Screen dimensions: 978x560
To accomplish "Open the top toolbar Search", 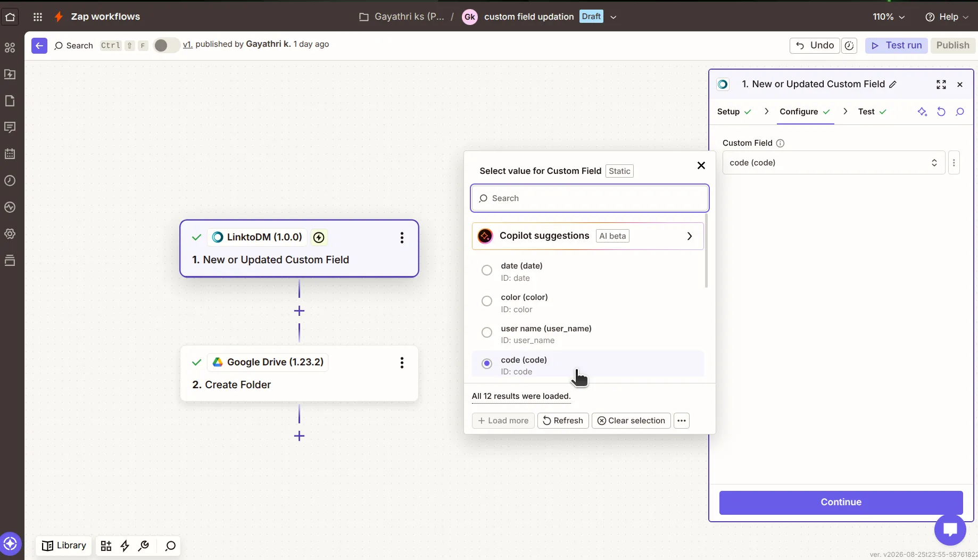I will click(x=73, y=46).
